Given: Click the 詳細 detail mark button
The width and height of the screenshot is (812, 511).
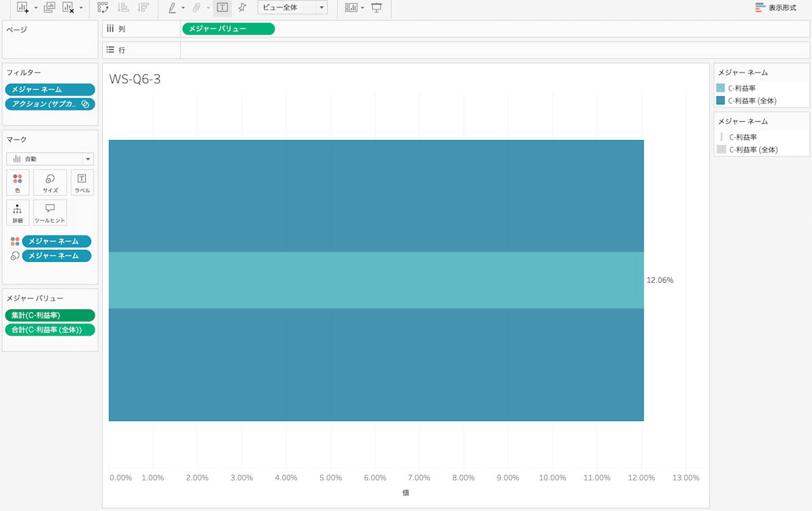Looking at the screenshot, I should click(18, 213).
